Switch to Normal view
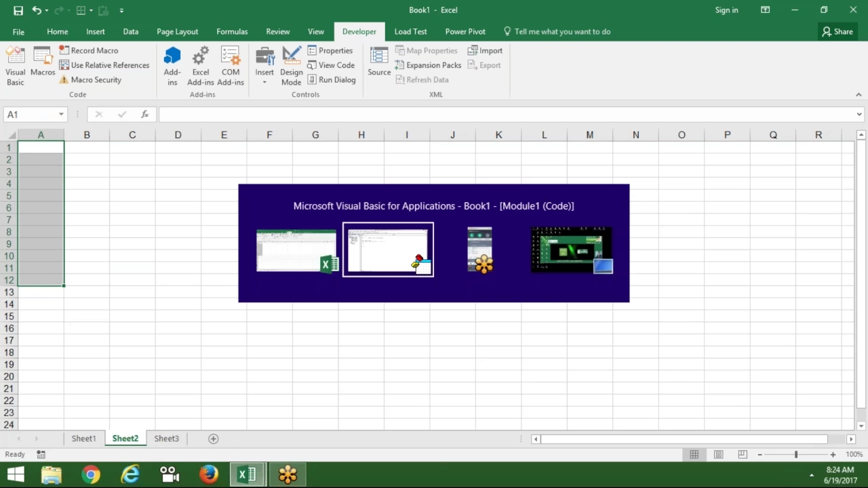This screenshot has height=488, width=868. [694, 455]
